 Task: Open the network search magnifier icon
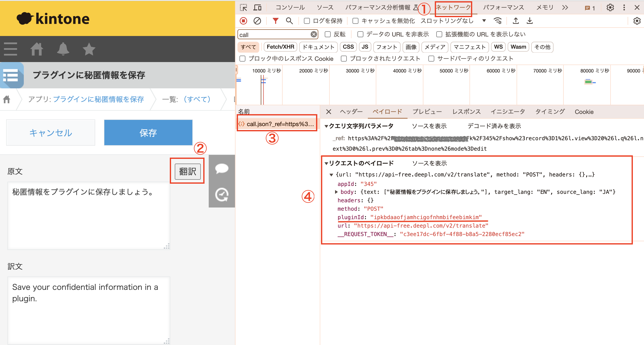(289, 21)
